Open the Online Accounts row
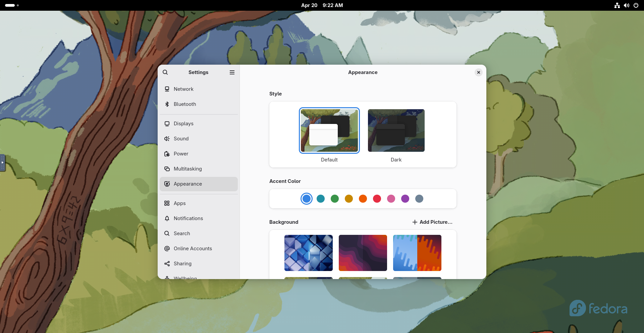The width and height of the screenshot is (644, 333). tap(199, 249)
